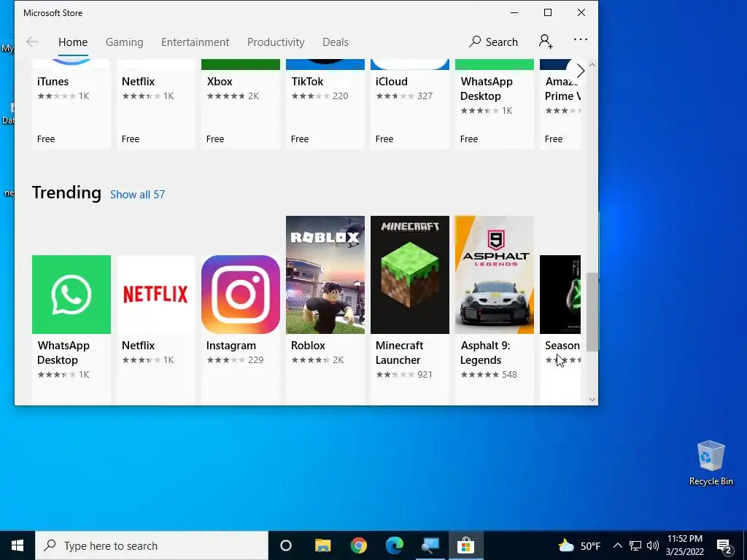
Task: Switch to the Gaming tab
Action: click(124, 42)
